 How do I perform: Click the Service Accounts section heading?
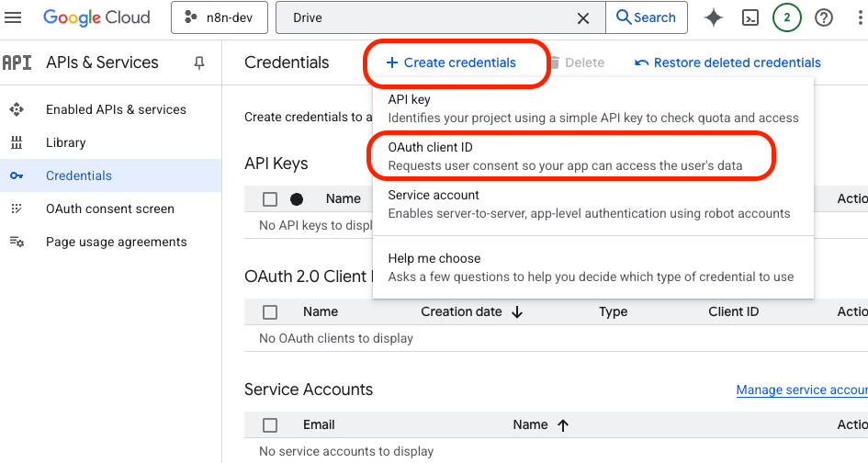(x=309, y=390)
